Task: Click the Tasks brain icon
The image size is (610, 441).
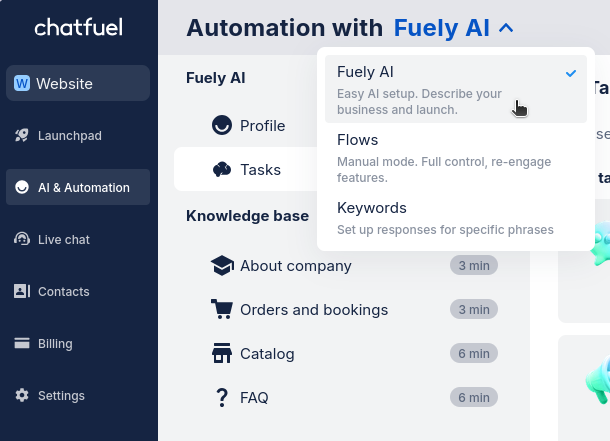Action: [x=222, y=170]
